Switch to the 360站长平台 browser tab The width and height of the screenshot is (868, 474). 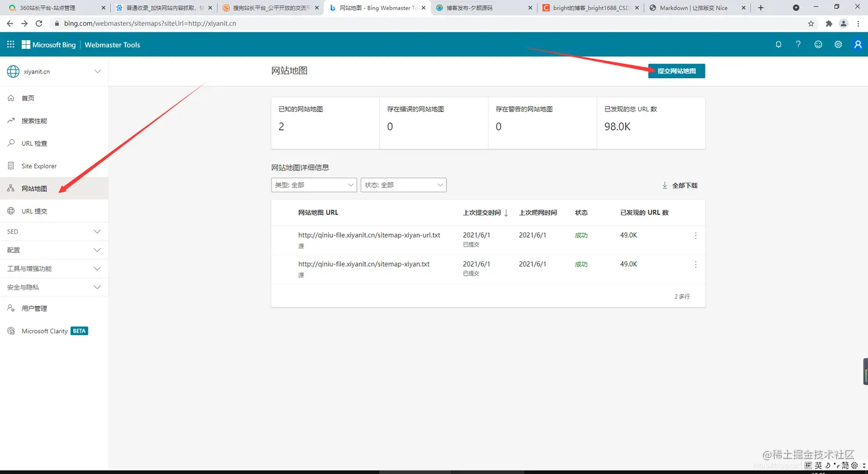tap(55, 8)
